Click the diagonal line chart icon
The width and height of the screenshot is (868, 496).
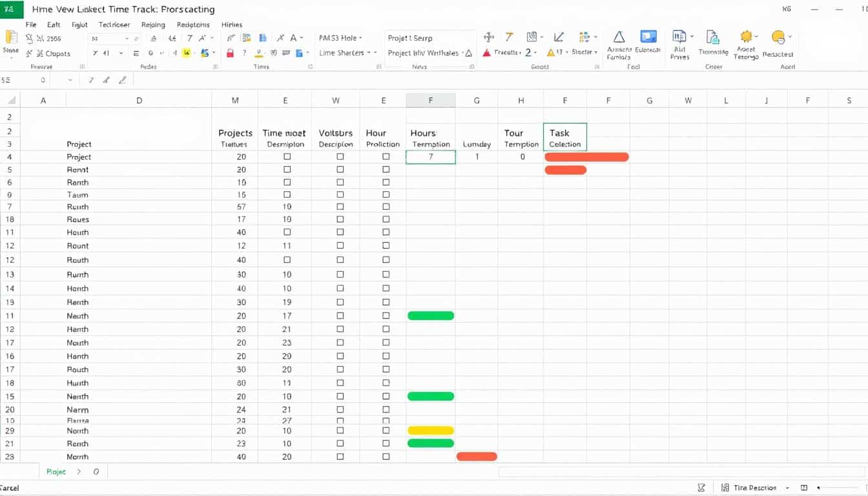[559, 37]
